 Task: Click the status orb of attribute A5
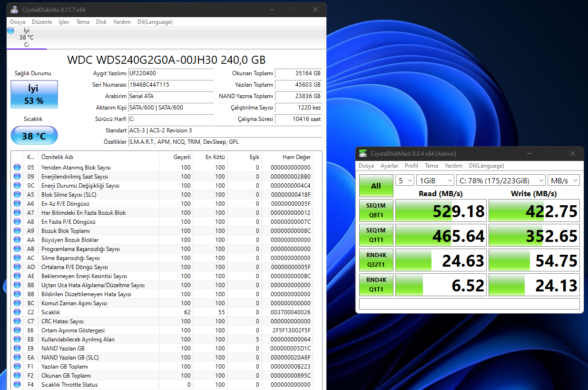18,194
